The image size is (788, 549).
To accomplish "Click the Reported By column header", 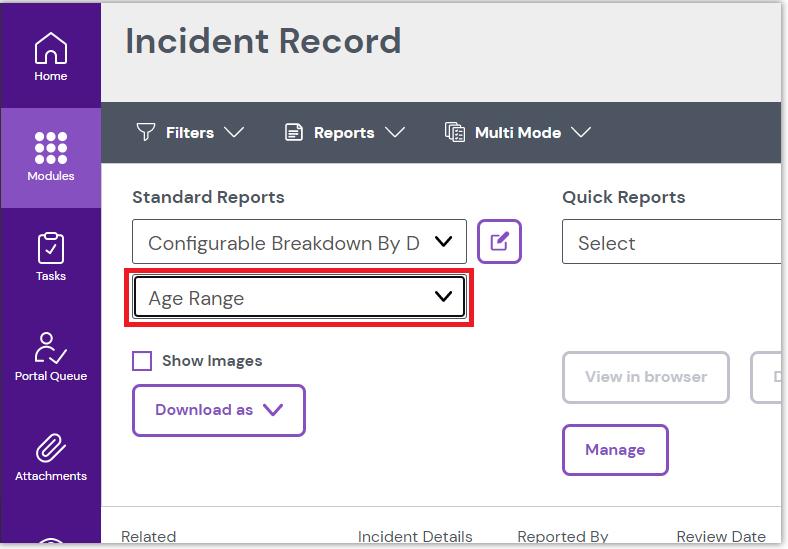I will [562, 537].
